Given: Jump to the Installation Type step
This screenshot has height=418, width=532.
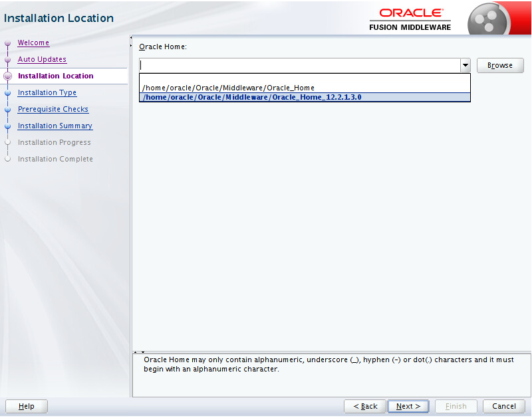Looking at the screenshot, I should coord(47,92).
